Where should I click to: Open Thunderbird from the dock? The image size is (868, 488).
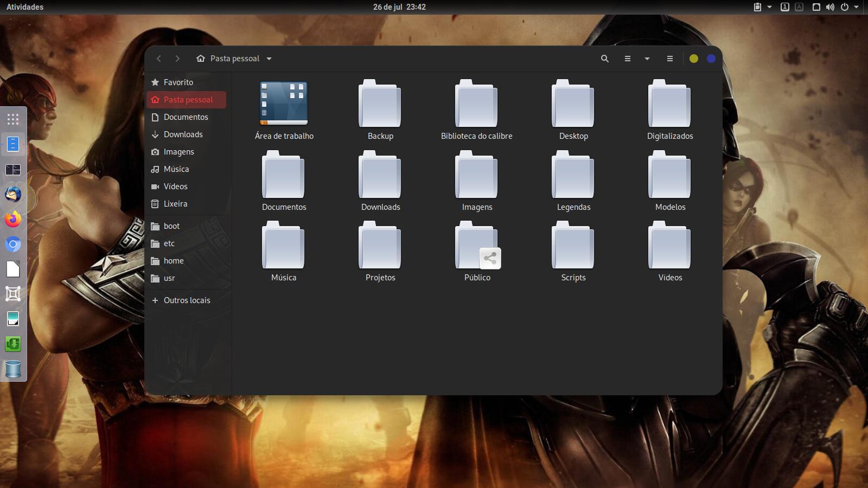click(x=13, y=194)
